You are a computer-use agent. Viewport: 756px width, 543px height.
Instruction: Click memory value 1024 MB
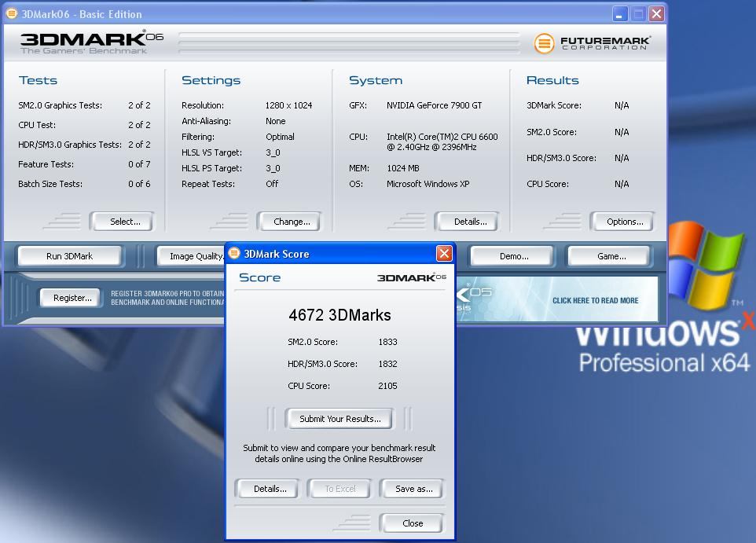(402, 168)
